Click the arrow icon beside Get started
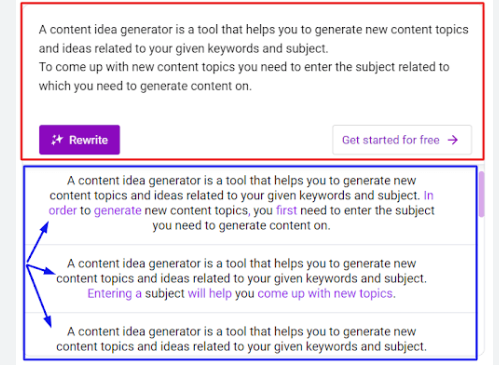 [x=453, y=140]
